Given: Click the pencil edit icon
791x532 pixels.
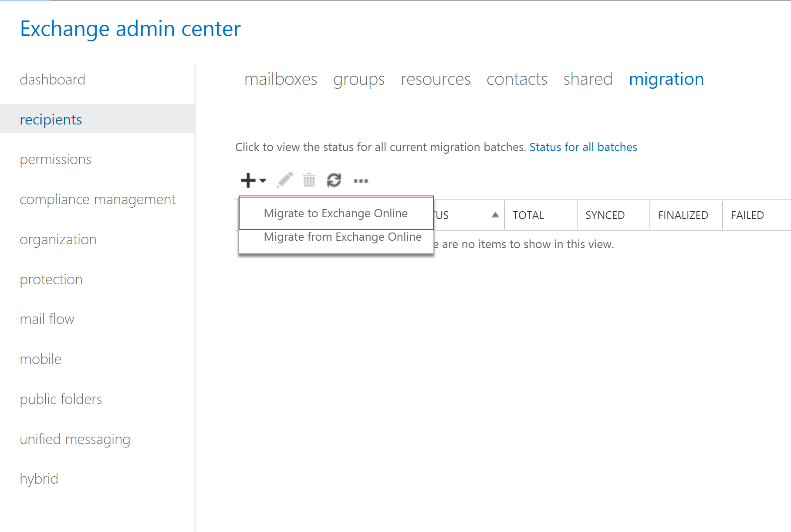Looking at the screenshot, I should click(285, 180).
